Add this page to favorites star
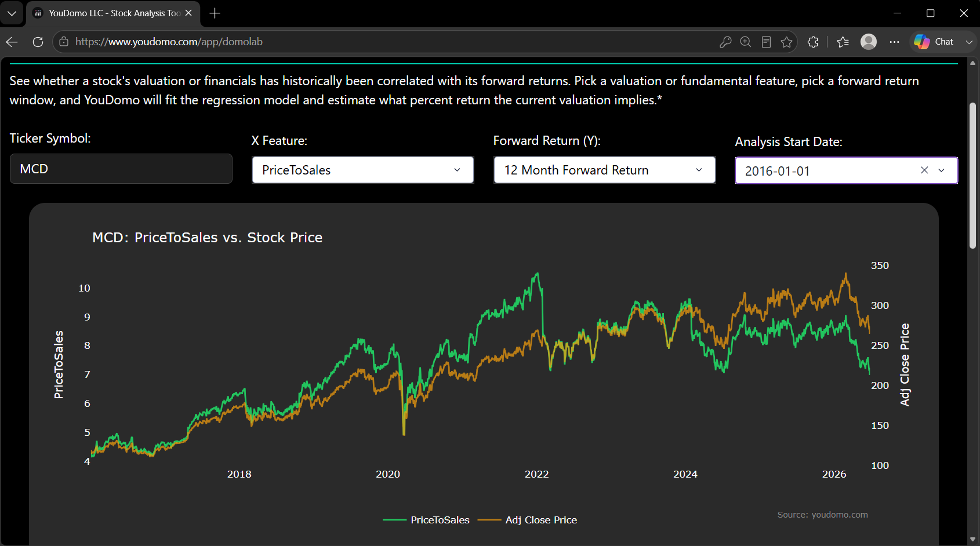This screenshot has height=546, width=980. pyautogui.click(x=786, y=42)
